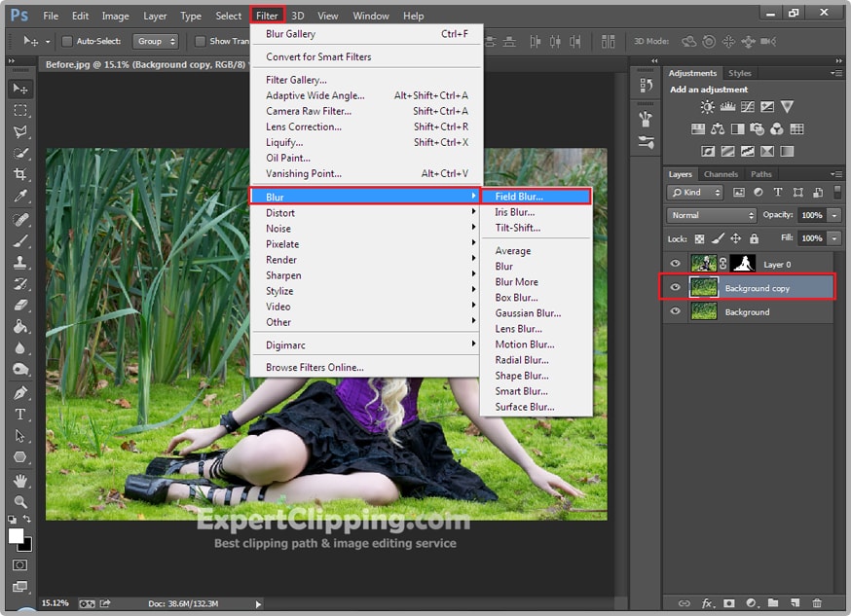Switch to the Channels tab
This screenshot has height=616, width=851.
[x=721, y=174]
